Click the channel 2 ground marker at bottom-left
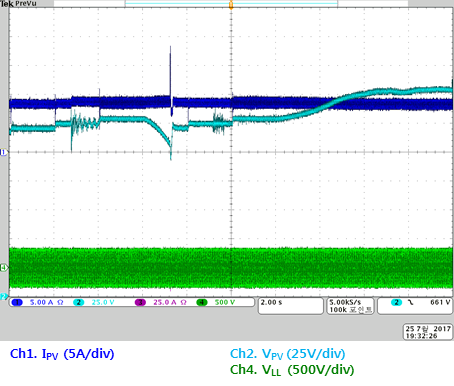Screen dimensions: 454x386 pyautogui.click(x=3, y=296)
